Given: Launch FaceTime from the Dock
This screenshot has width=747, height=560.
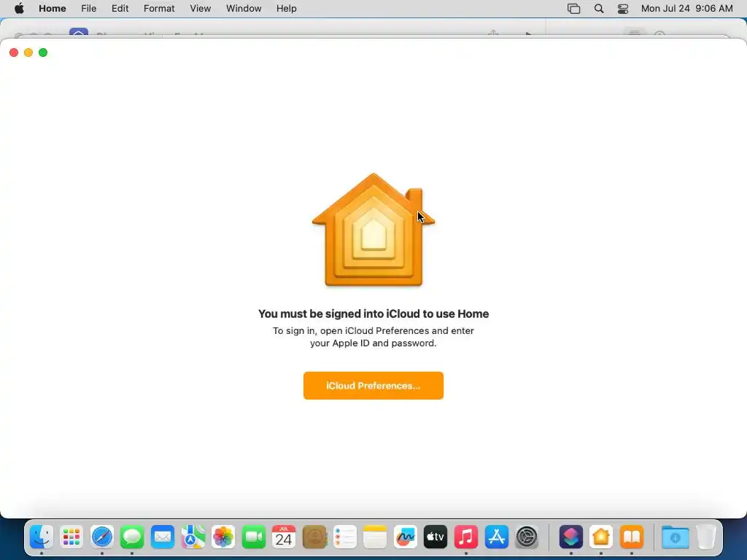Looking at the screenshot, I should pyautogui.click(x=253, y=537).
